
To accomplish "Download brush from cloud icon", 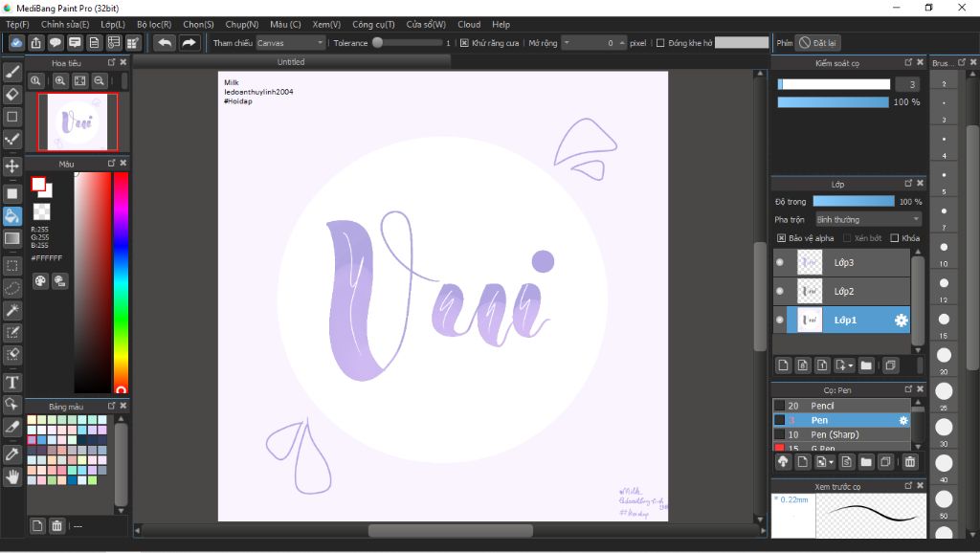I will point(783,462).
